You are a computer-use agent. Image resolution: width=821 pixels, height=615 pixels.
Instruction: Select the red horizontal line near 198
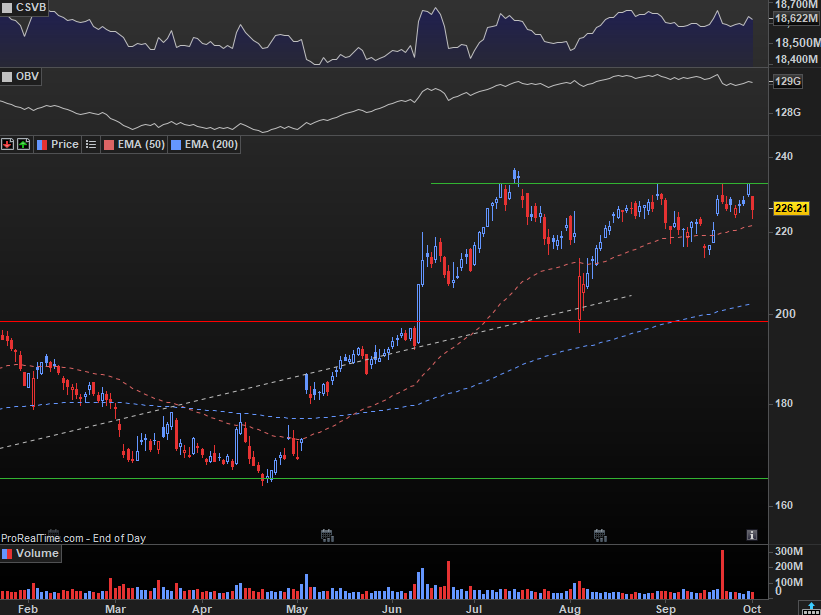[384, 321]
